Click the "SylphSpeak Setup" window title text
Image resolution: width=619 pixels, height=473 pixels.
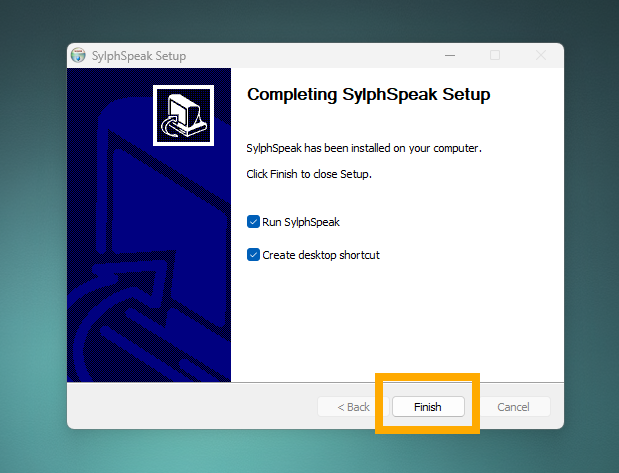(x=139, y=56)
